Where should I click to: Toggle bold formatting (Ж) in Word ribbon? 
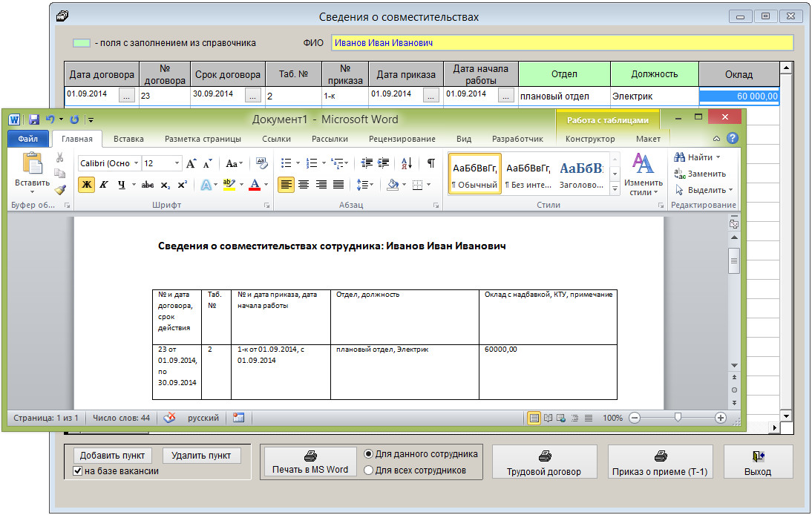pyautogui.click(x=86, y=185)
